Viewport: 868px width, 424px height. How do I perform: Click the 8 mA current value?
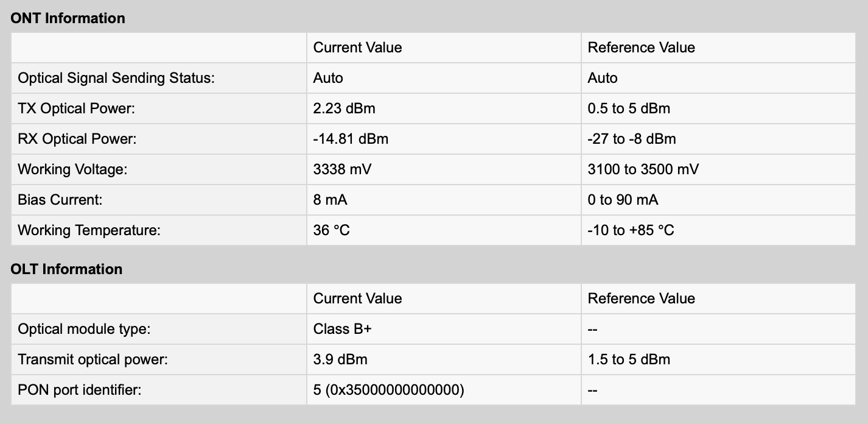pyautogui.click(x=330, y=200)
